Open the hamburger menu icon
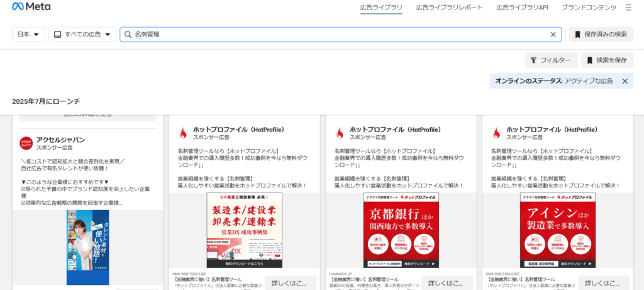The image size is (644, 290). (628, 8)
